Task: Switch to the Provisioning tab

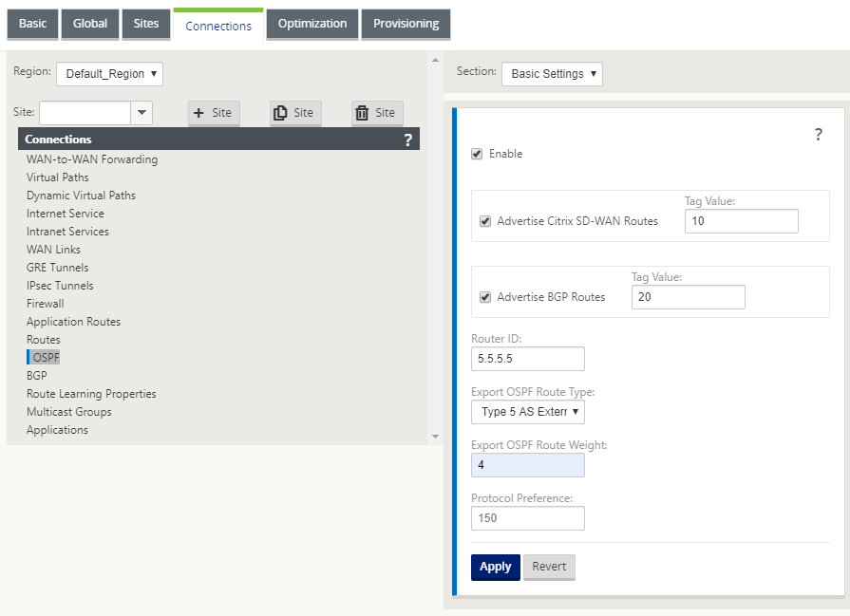Action: 406,24
